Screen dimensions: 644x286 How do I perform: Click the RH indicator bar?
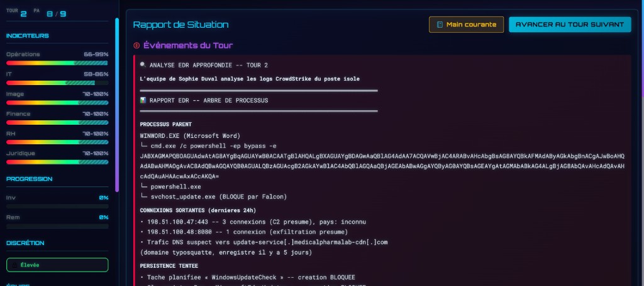pyautogui.click(x=57, y=142)
